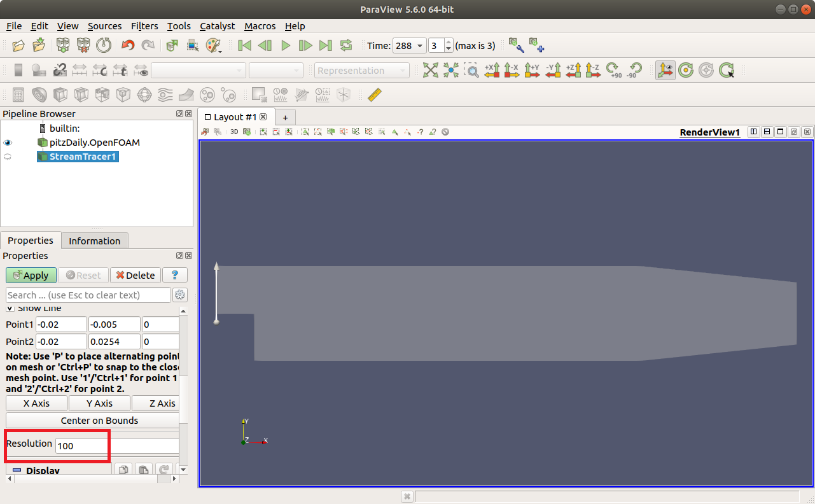
Task: Click the ruler measurement icon
Action: 375,95
